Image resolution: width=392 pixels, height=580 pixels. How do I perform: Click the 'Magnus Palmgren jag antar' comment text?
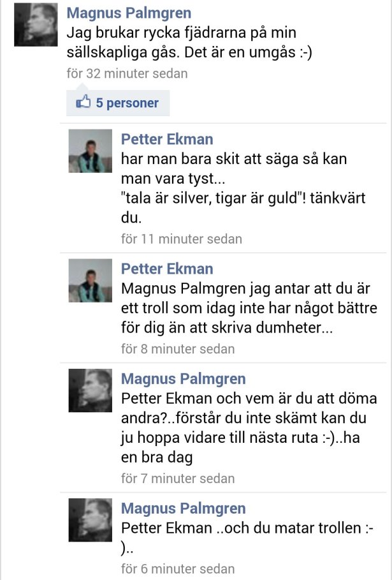[249, 308]
